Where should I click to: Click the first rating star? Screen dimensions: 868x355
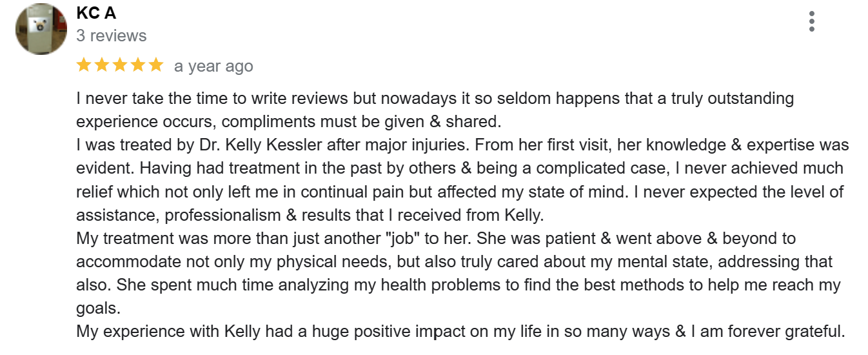click(x=84, y=65)
